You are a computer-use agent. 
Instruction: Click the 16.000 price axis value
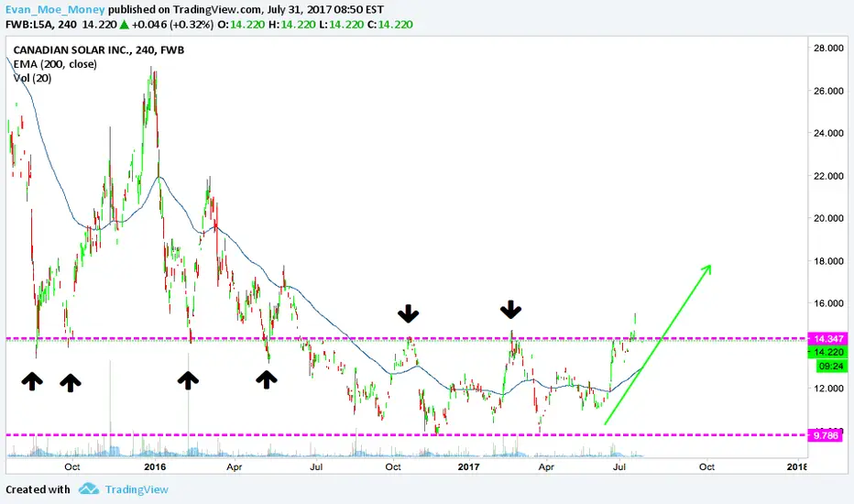[827, 303]
